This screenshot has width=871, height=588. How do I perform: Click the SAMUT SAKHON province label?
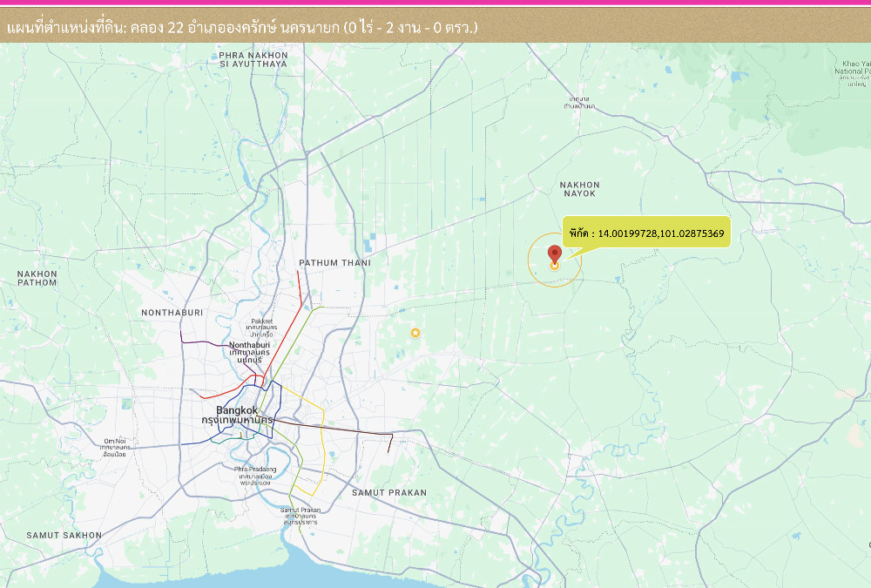pos(64,535)
